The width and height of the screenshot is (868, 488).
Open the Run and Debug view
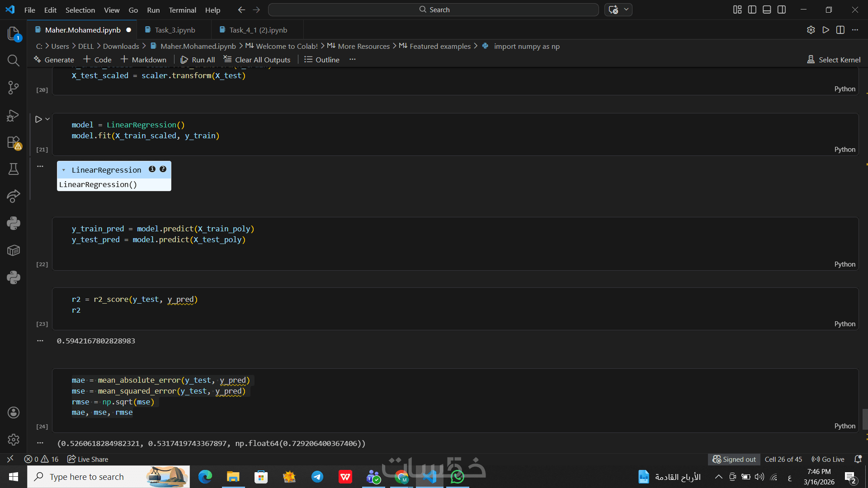click(14, 116)
